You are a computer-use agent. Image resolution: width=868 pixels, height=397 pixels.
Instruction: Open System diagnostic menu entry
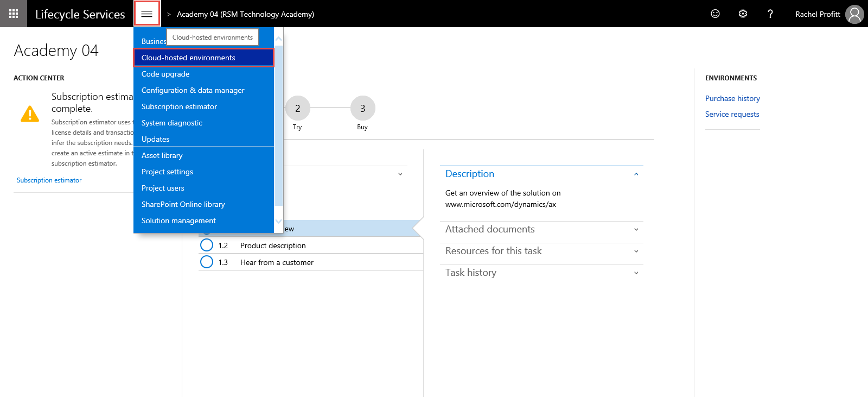click(203, 123)
